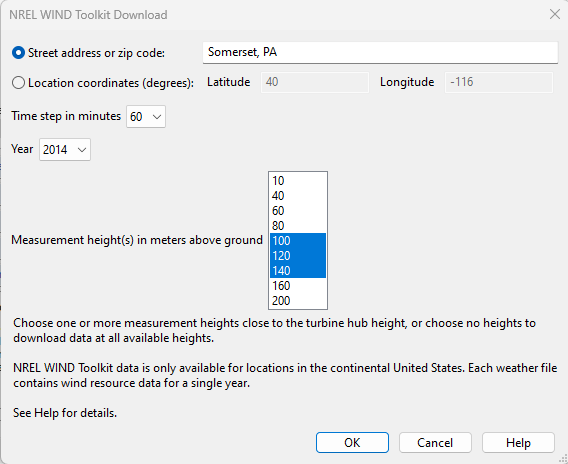Select 120 meter measurement height
Screen dimensions: 568x464
pyautogui.click(x=298, y=256)
